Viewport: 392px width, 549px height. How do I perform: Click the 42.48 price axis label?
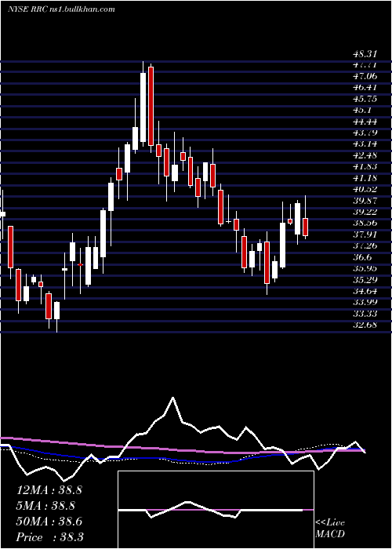coord(365,155)
